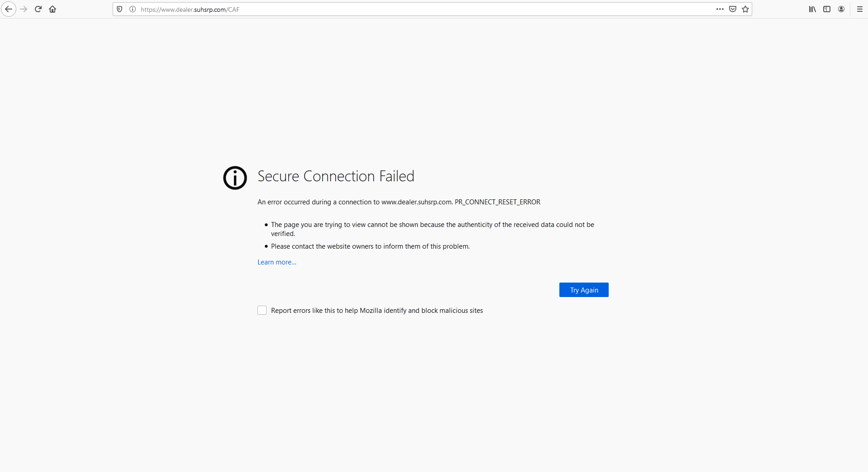868x472 pixels.
Task: Click inside the address bar
Action: 407,9
